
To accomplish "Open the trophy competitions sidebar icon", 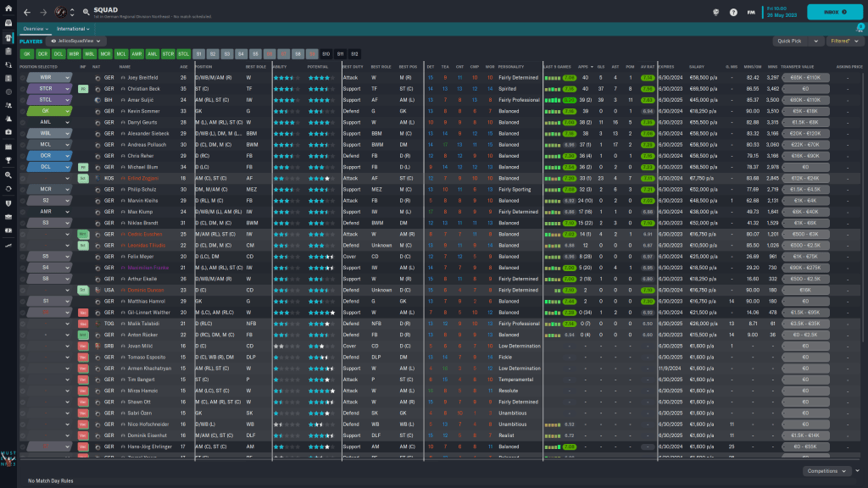I will click(8, 159).
